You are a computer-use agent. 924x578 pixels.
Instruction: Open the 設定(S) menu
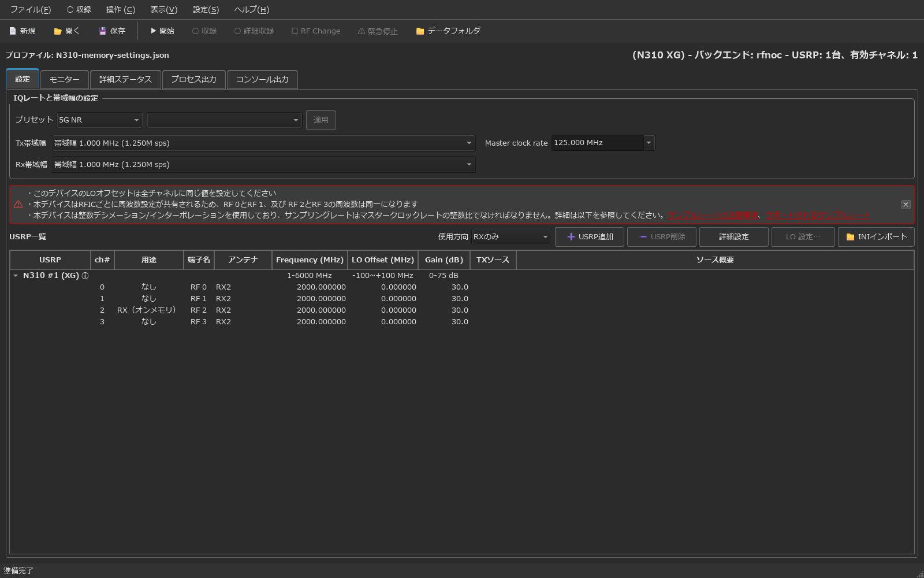206,10
